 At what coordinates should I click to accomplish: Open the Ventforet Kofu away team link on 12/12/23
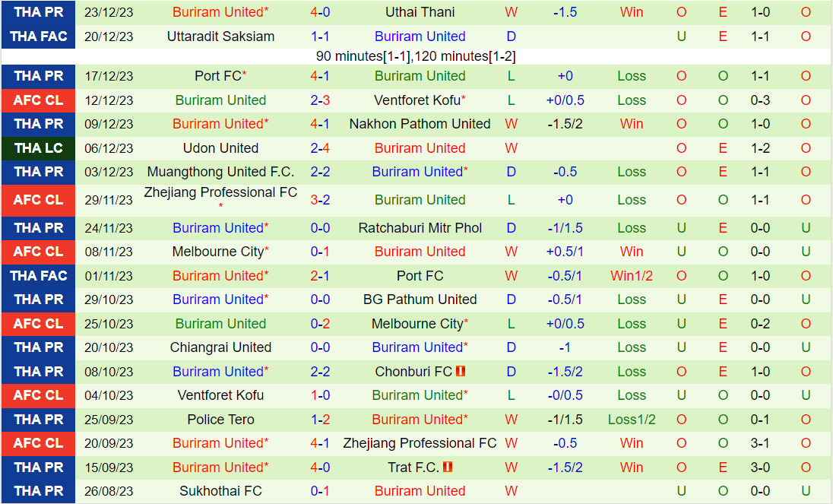[416, 100]
